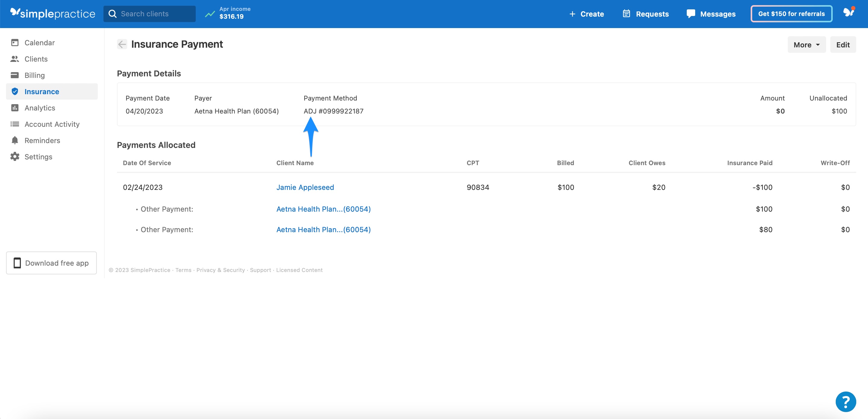Screen dimensions: 868x419
Task: Go back using the arrow beside Insurance Payment
Action: point(122,44)
